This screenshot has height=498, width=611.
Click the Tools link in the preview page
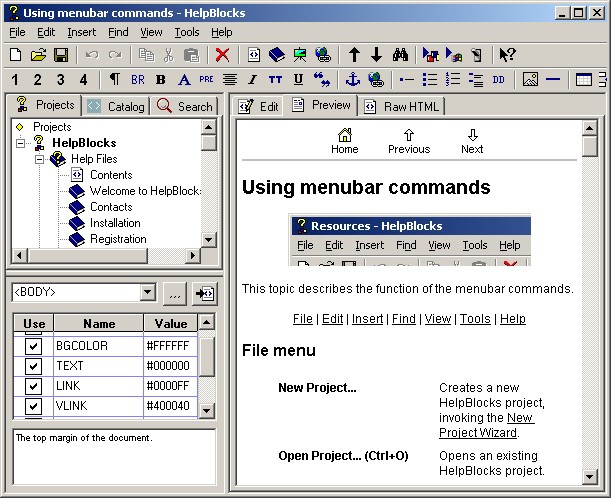pyautogui.click(x=475, y=319)
